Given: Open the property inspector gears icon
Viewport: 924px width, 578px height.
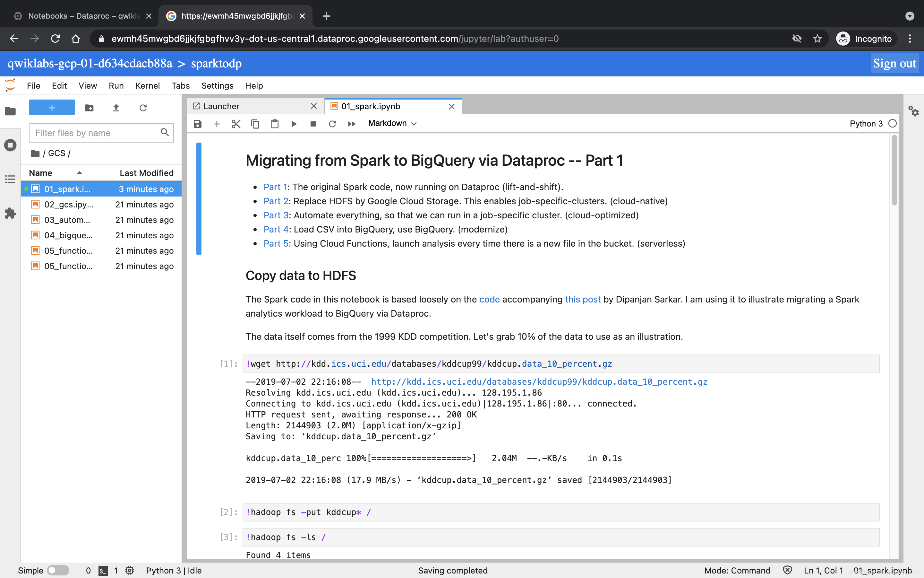Looking at the screenshot, I should pyautogui.click(x=914, y=111).
